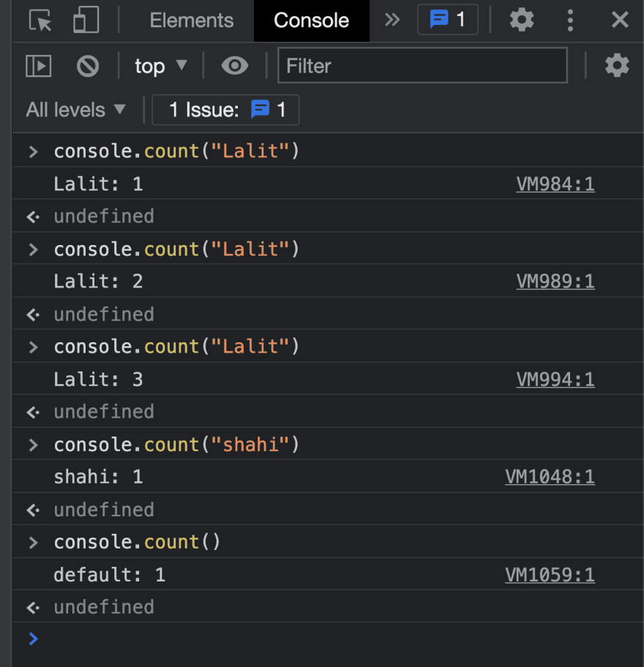644x667 pixels.
Task: Click console.count("Lalit") command above Lalit: 2
Action: (x=176, y=249)
